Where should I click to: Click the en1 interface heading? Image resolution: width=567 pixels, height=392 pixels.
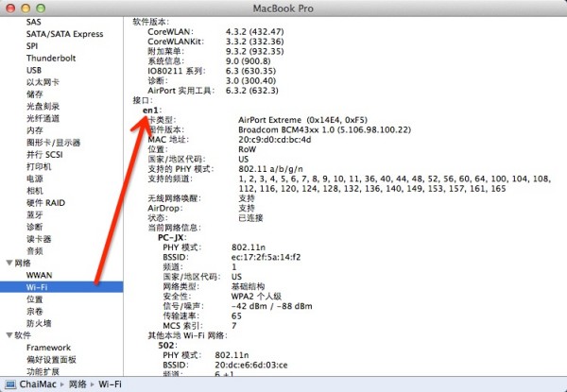(151, 111)
